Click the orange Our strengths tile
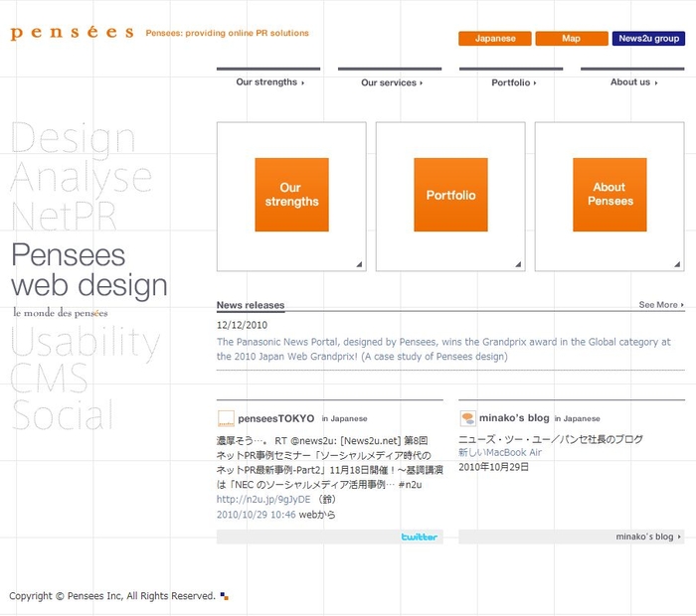Screen dimensions: 696x616 [x=291, y=195]
